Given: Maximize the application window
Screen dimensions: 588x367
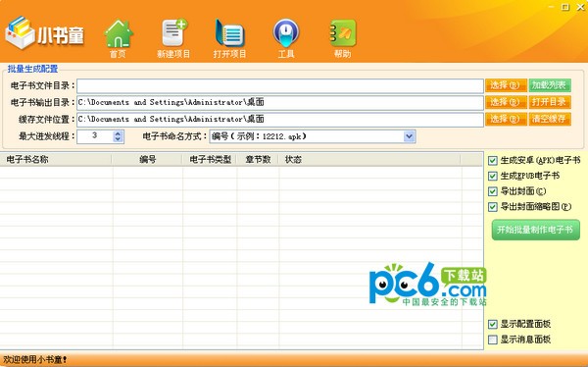Looking at the screenshot, I should click(565, 7).
